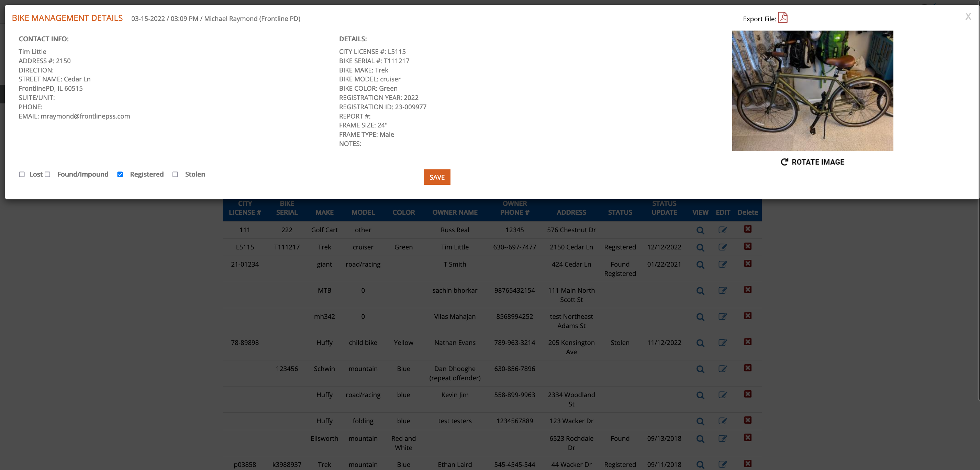Delete Kevin Jim's Huffy road/racing entry
Screen dimensions: 980x470
(748, 394)
